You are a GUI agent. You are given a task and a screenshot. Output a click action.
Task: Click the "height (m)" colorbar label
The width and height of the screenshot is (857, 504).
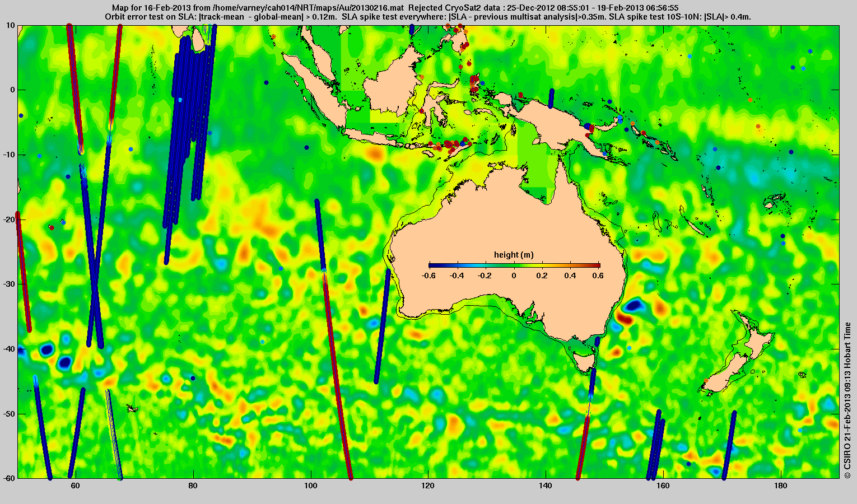514,255
